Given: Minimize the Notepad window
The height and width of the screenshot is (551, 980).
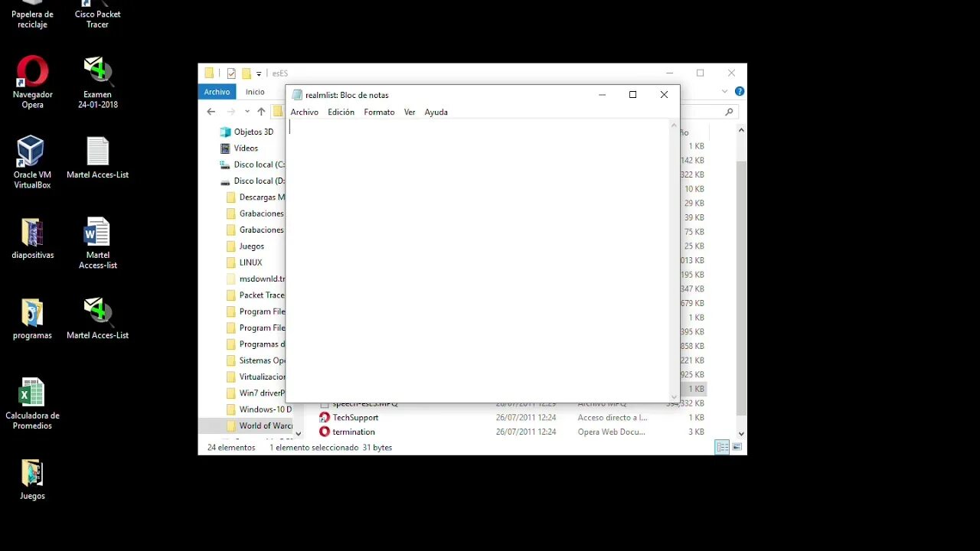Looking at the screenshot, I should click(x=602, y=95).
